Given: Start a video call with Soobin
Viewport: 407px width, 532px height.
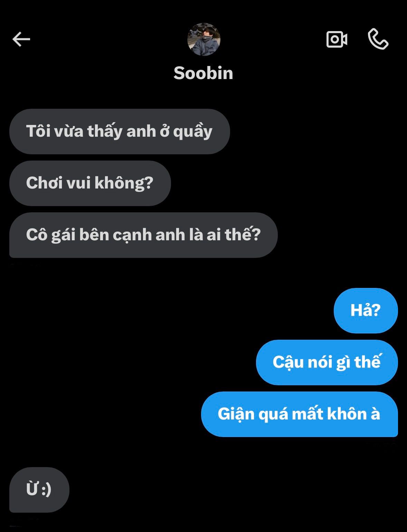Looking at the screenshot, I should [337, 39].
